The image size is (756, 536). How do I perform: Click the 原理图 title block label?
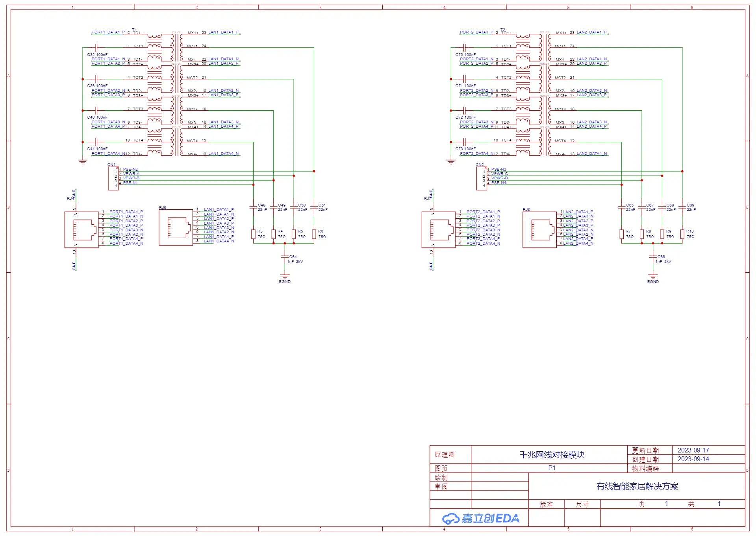click(445, 455)
